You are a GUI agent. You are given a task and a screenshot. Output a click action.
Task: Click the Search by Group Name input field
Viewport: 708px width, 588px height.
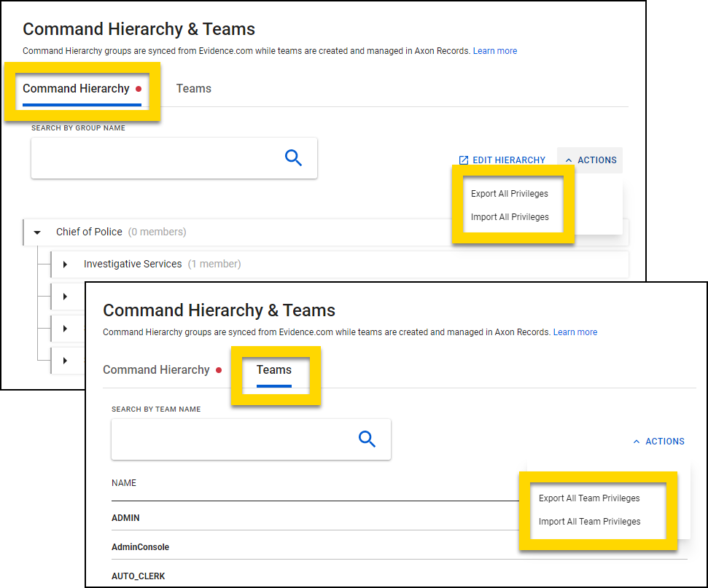[x=168, y=157]
